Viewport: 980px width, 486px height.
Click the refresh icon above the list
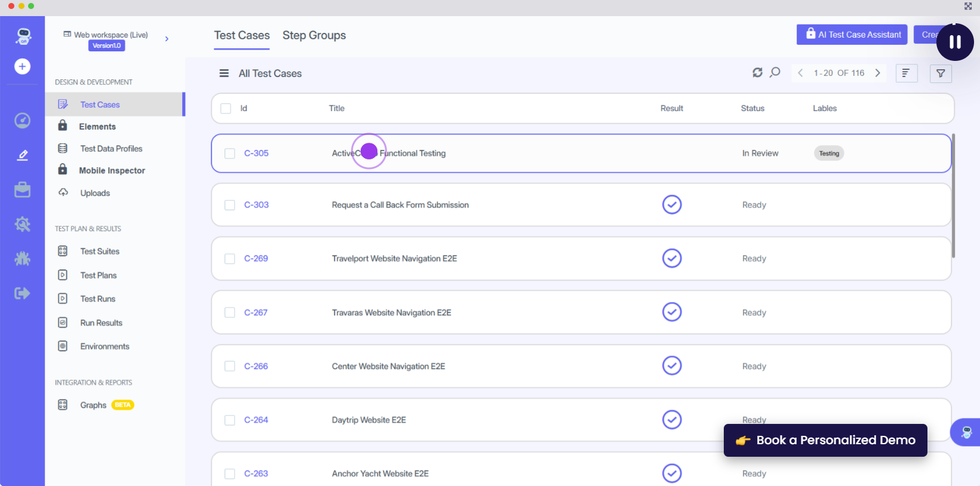click(x=757, y=73)
